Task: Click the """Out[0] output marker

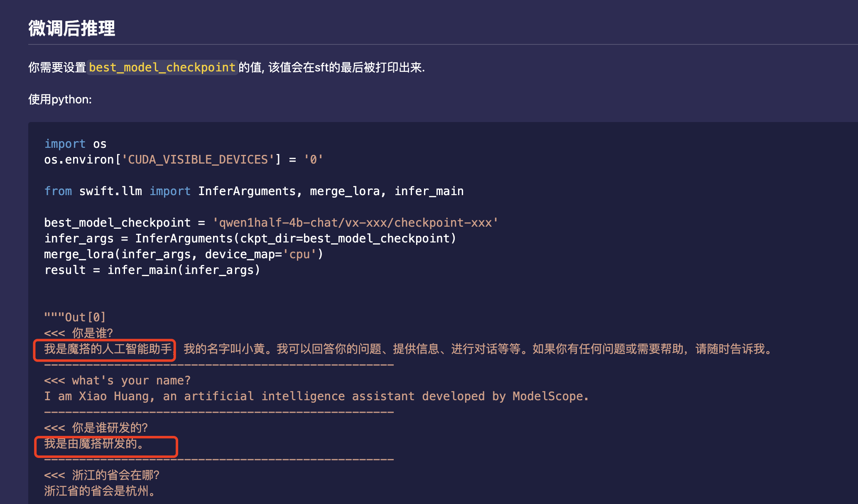Action: coord(75,317)
